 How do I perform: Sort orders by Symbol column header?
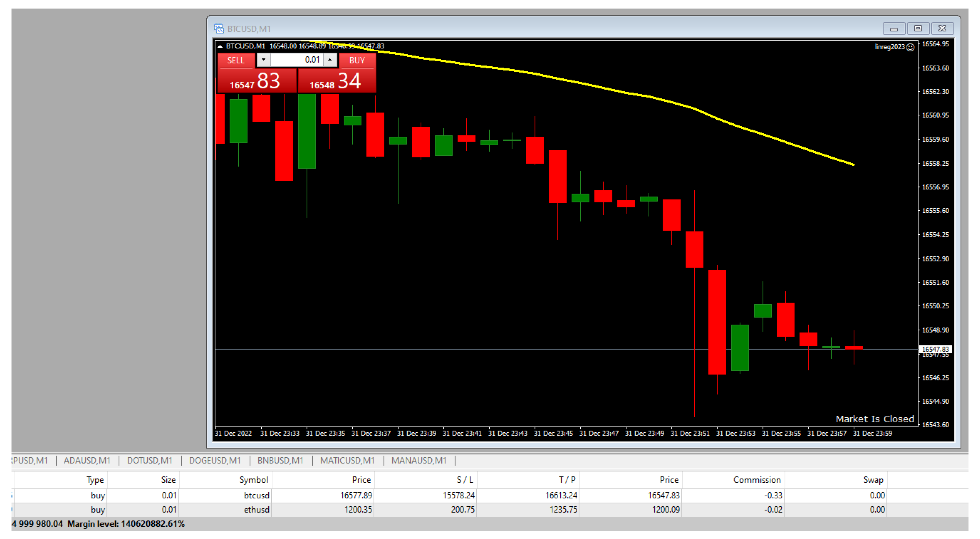tap(253, 480)
